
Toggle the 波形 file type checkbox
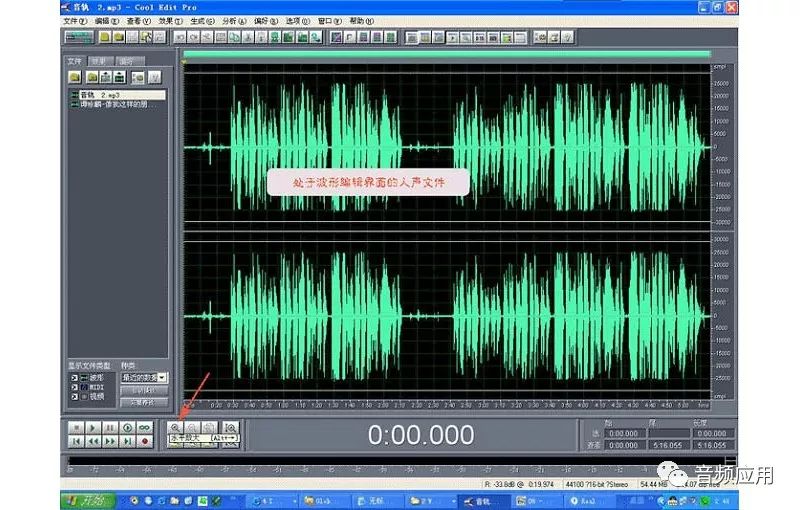(x=74, y=378)
